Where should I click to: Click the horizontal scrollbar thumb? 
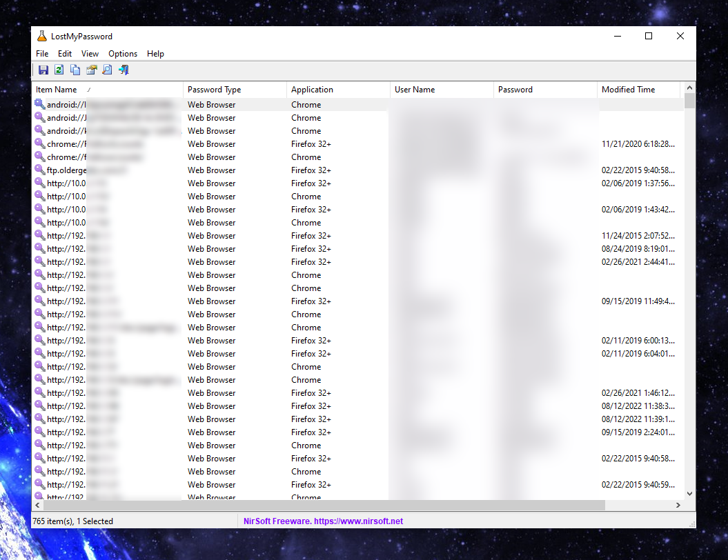point(324,506)
